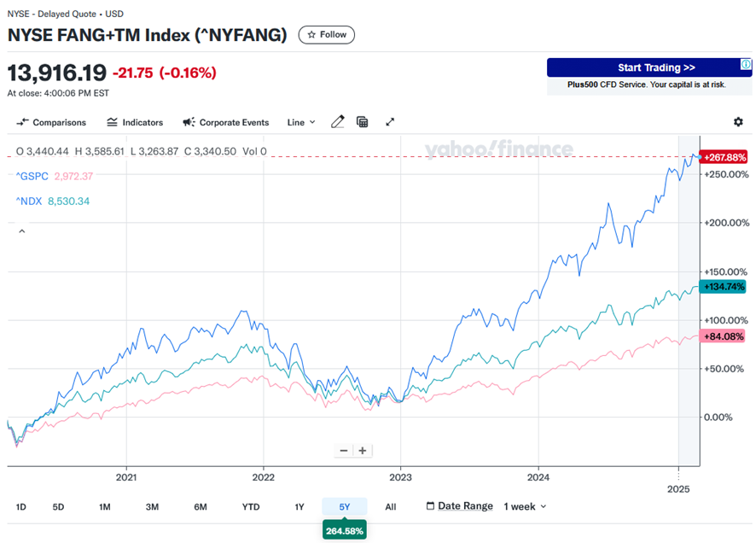Click the NDX value 8,530.34

pyautogui.click(x=68, y=201)
